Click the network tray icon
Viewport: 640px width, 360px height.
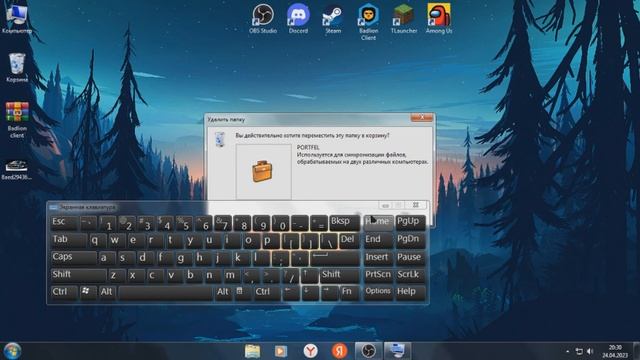[579, 351]
